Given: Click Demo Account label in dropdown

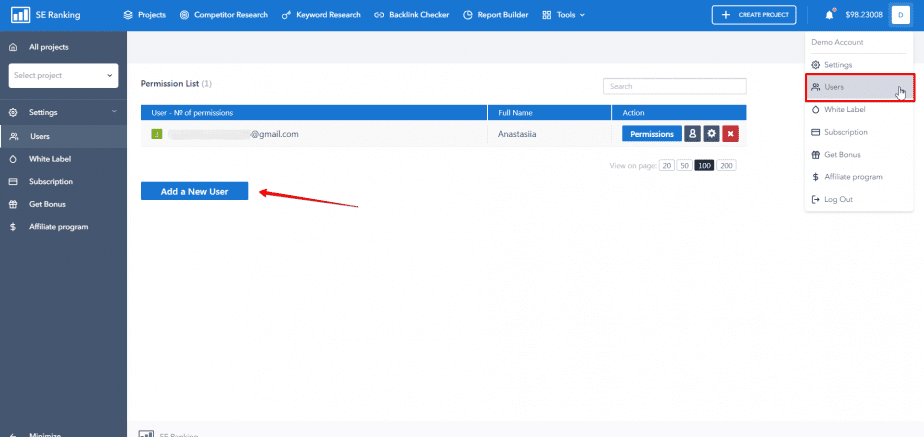Looking at the screenshot, I should click(x=837, y=42).
